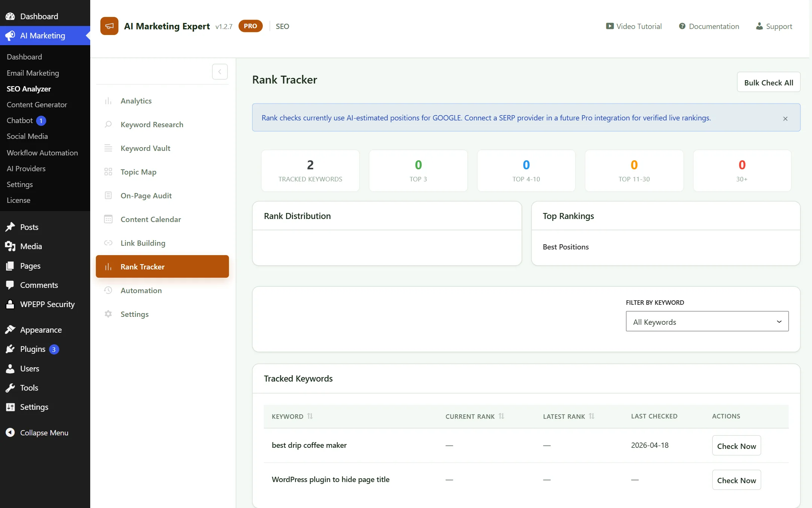Sort table by Keyword column

(310, 416)
